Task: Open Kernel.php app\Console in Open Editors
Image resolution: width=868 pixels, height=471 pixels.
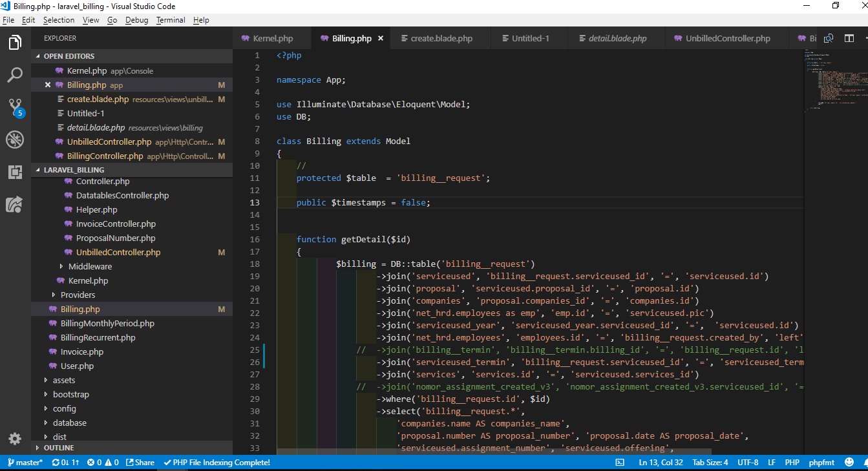Action: [x=132, y=71]
